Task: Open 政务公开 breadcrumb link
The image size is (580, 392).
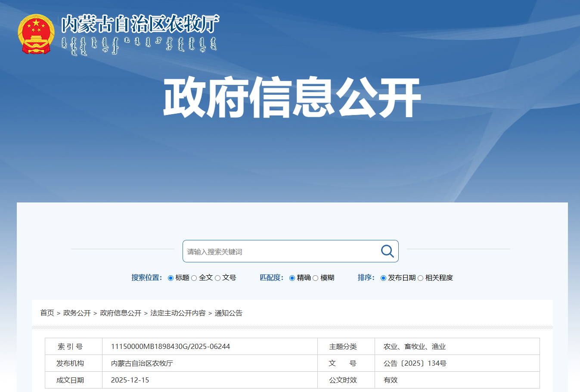Action: 77,313
